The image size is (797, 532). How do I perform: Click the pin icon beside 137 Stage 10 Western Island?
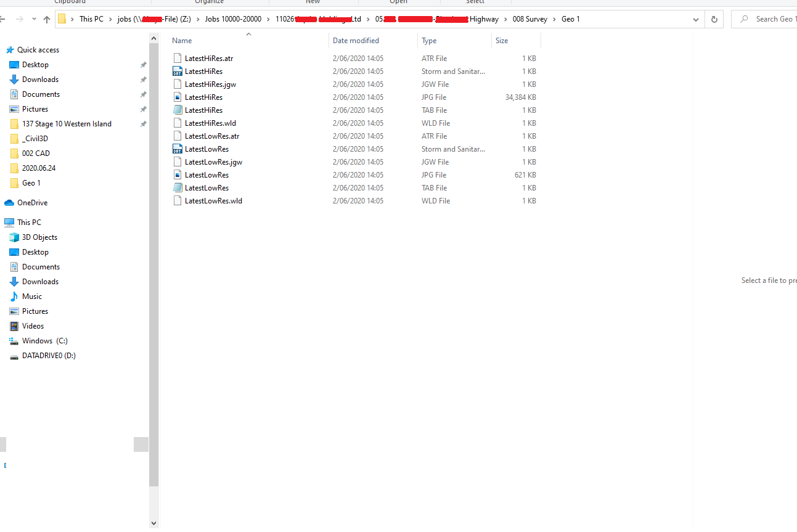tap(143, 124)
